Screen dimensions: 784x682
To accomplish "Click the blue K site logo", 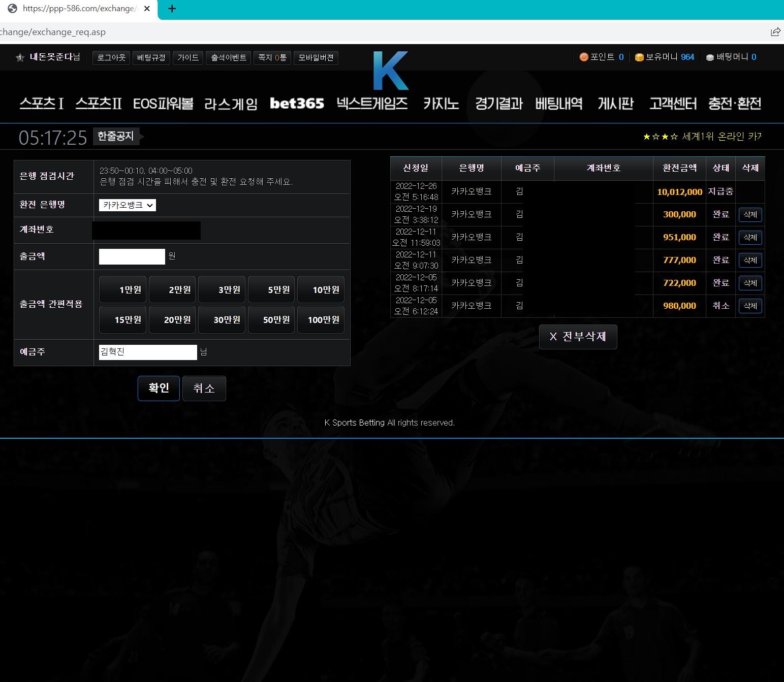I will pyautogui.click(x=390, y=71).
